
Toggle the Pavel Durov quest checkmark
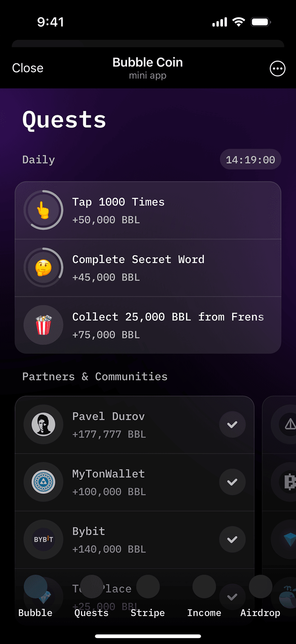(232, 424)
